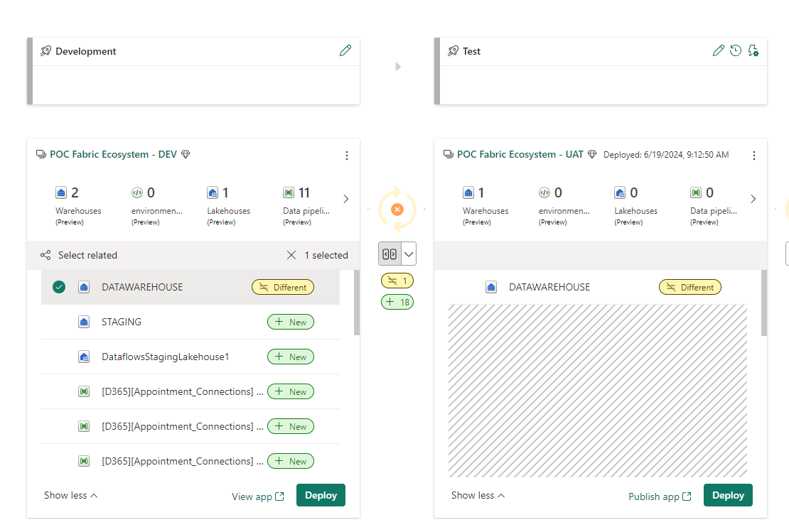The height and width of the screenshot is (532, 789).
Task: Clear selection with the X icon
Action: 291,255
